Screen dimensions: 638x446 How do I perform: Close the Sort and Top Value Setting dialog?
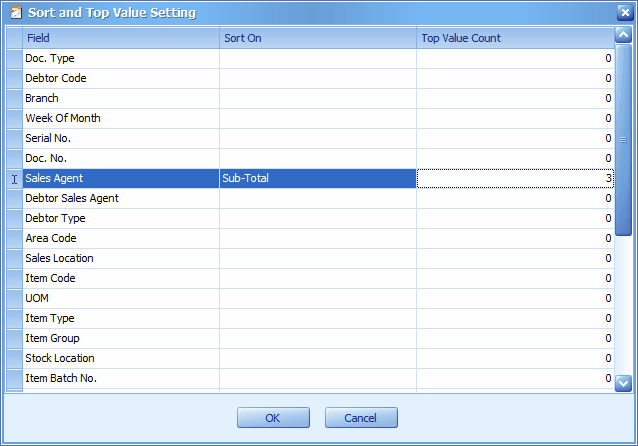625,13
